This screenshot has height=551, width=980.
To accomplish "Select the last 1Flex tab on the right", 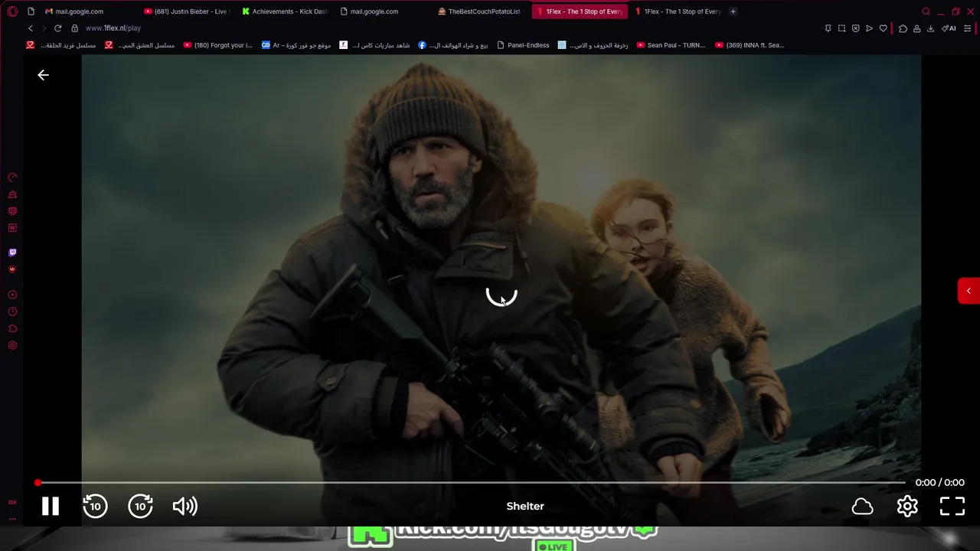I will click(677, 11).
